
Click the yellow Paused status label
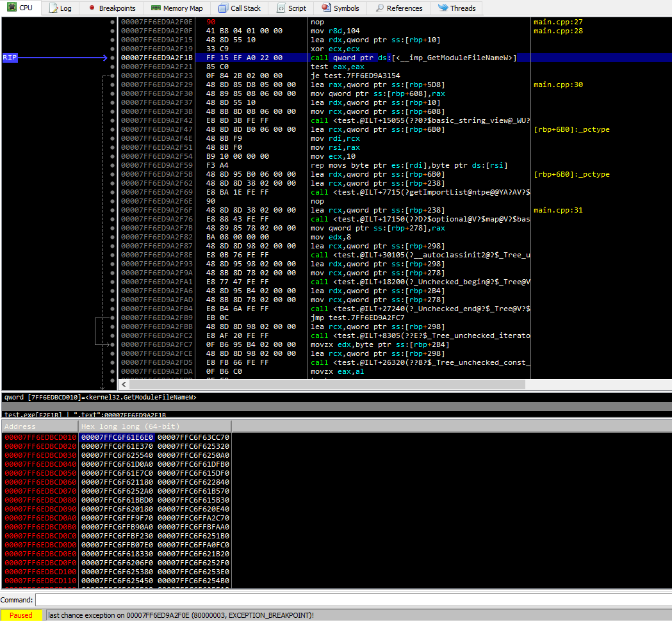tap(21, 615)
